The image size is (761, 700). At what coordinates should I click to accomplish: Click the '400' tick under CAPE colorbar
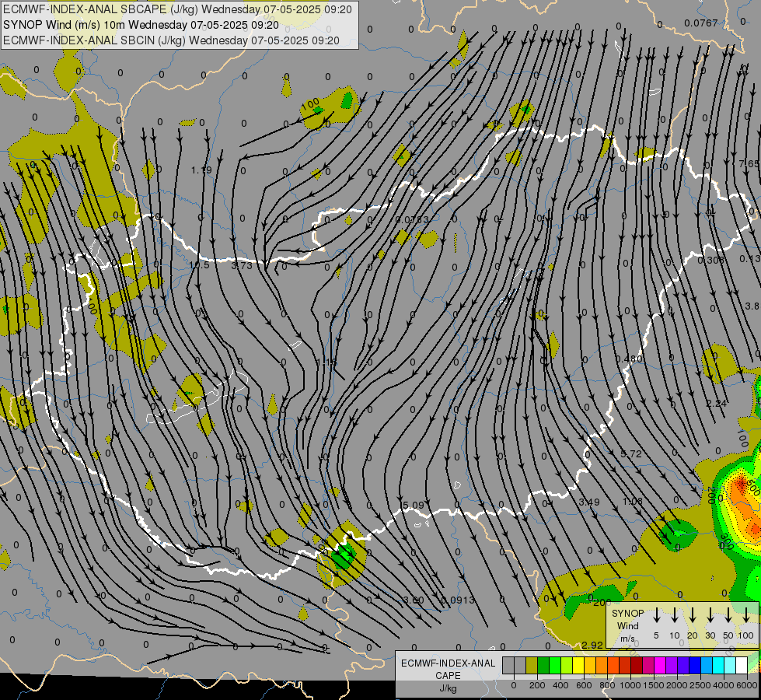click(560, 685)
